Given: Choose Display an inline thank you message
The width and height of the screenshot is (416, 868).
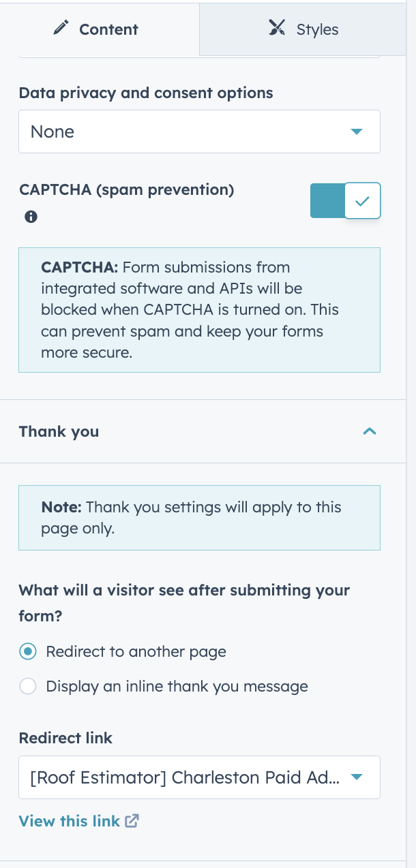Looking at the screenshot, I should click(x=28, y=686).
